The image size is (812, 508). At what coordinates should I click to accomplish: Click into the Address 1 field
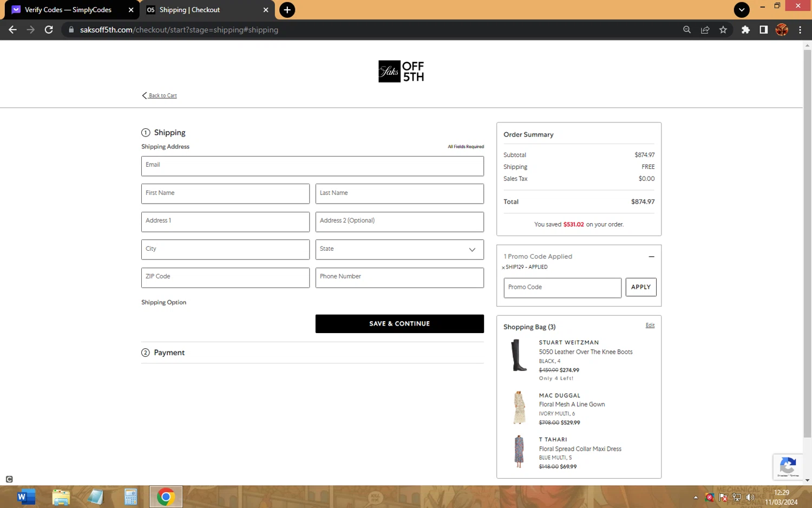pyautogui.click(x=225, y=222)
